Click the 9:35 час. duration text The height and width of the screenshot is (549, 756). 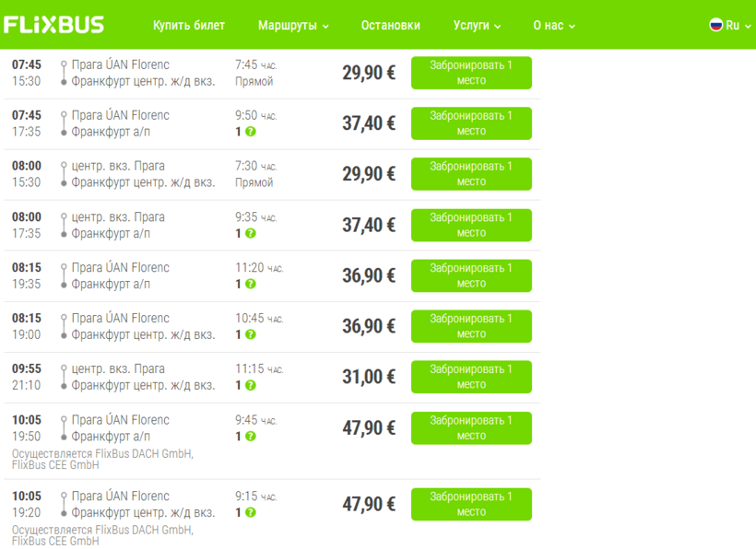[x=256, y=217]
